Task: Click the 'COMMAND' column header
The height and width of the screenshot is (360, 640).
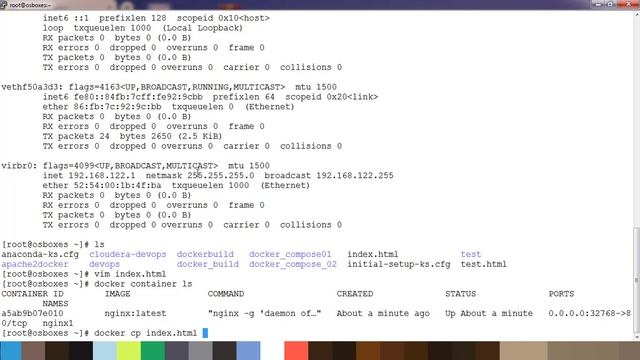Action: tap(226, 294)
